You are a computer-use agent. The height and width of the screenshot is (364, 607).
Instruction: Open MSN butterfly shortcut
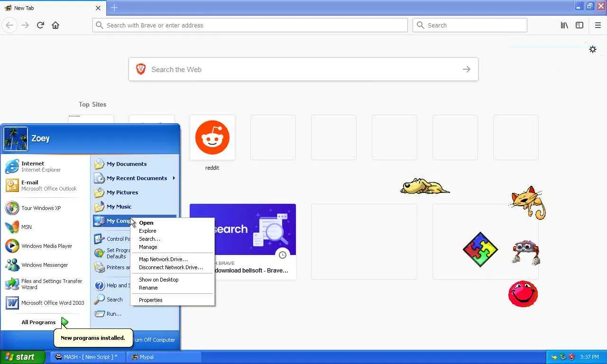click(45, 227)
